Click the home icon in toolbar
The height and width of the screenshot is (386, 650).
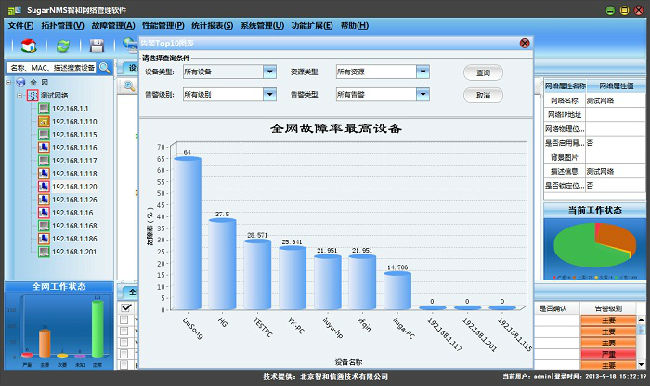[28, 45]
